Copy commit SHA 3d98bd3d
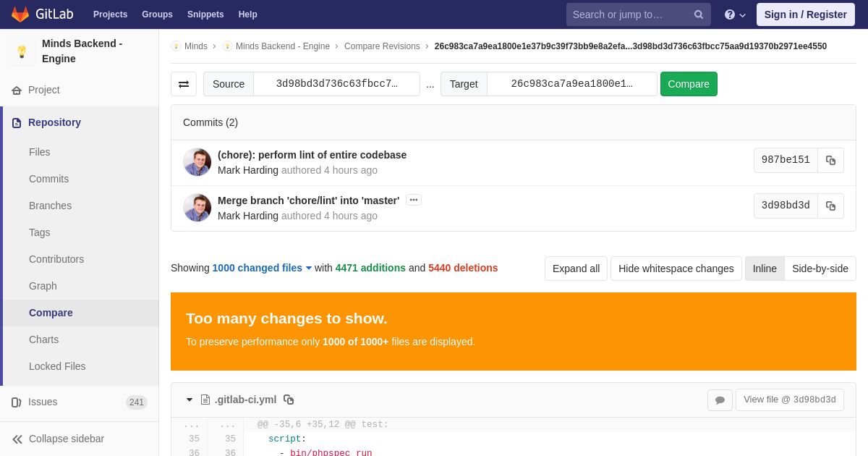This screenshot has height=456, width=868. pyautogui.click(x=830, y=206)
